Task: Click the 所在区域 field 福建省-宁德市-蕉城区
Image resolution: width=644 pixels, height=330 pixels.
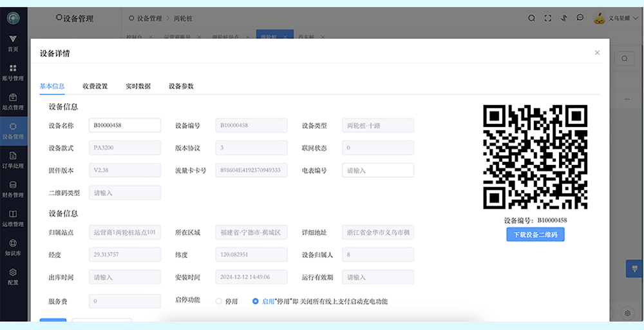Action: coord(251,232)
